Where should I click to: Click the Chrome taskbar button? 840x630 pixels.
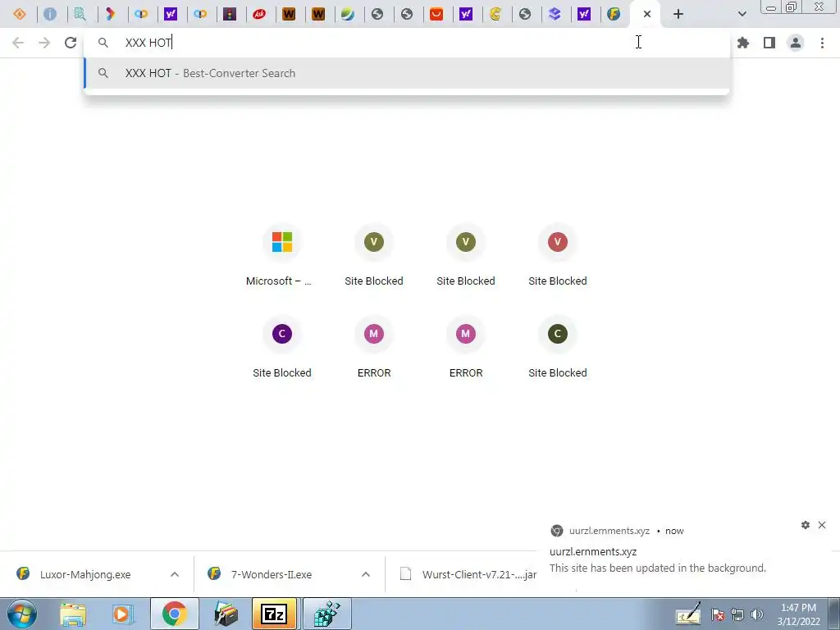pos(174,614)
